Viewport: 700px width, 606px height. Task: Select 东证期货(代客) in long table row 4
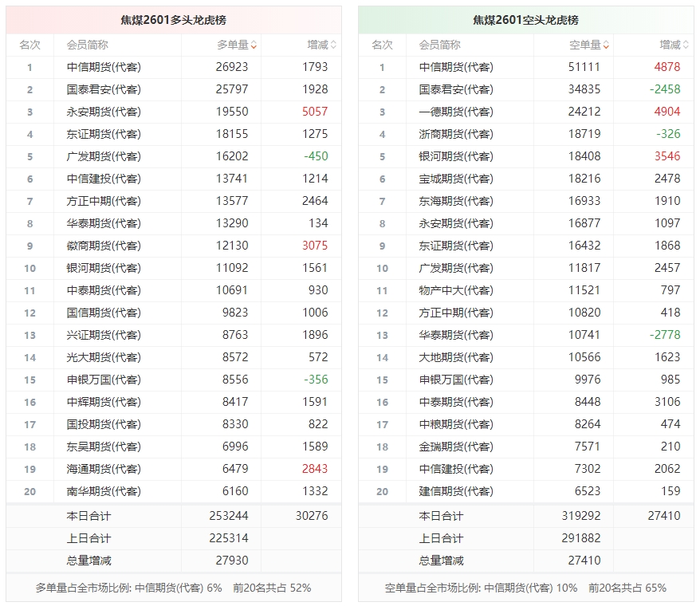tap(104, 134)
